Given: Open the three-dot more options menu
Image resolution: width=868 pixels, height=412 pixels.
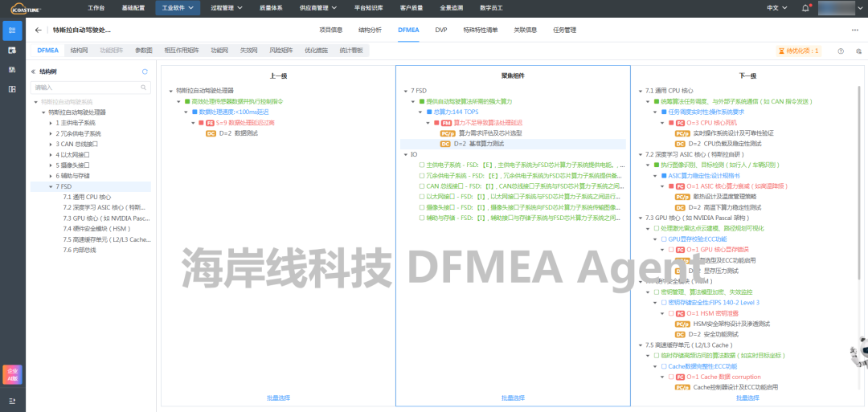Looking at the screenshot, I should (x=854, y=30).
